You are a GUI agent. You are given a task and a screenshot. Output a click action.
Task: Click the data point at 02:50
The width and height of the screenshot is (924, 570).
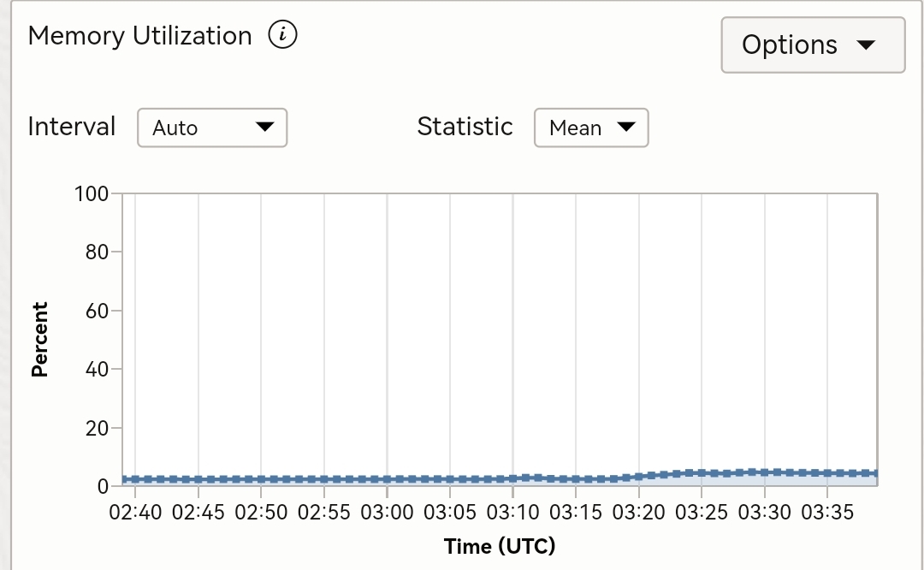coord(261,479)
